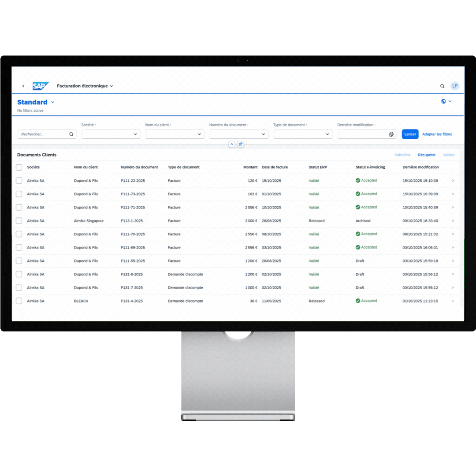Check the row for document F111-71-2025
Viewport: 476px width, 476px height.
[19, 207]
